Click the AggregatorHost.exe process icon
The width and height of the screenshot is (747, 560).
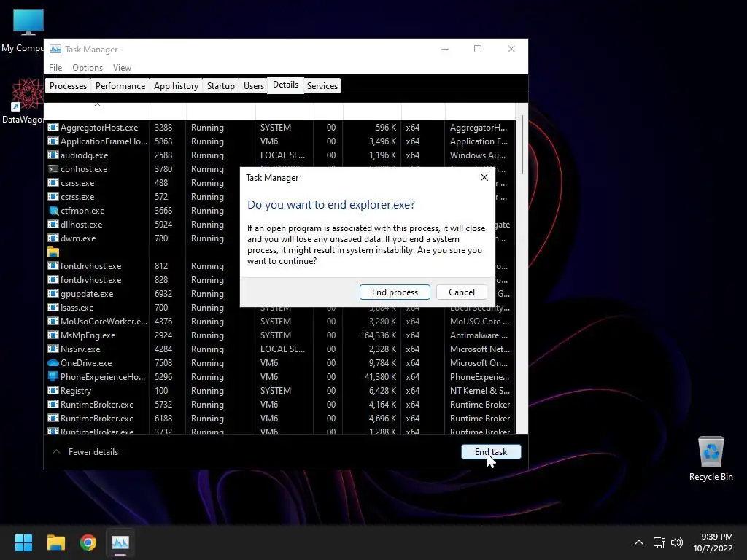tap(53, 127)
